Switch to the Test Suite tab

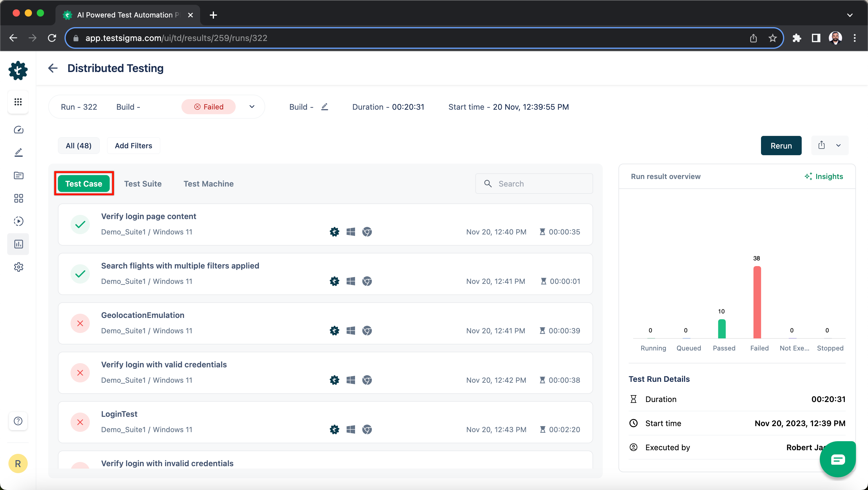(143, 184)
